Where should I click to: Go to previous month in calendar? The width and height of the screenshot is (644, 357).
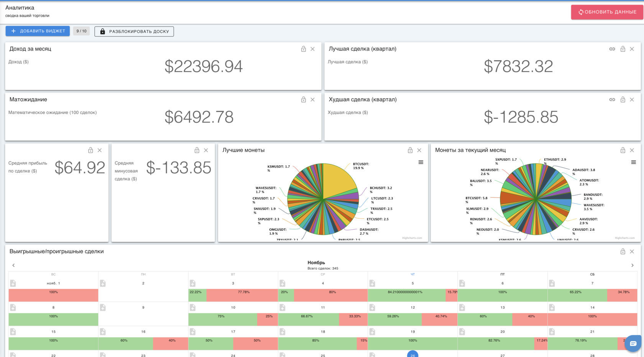click(13, 265)
